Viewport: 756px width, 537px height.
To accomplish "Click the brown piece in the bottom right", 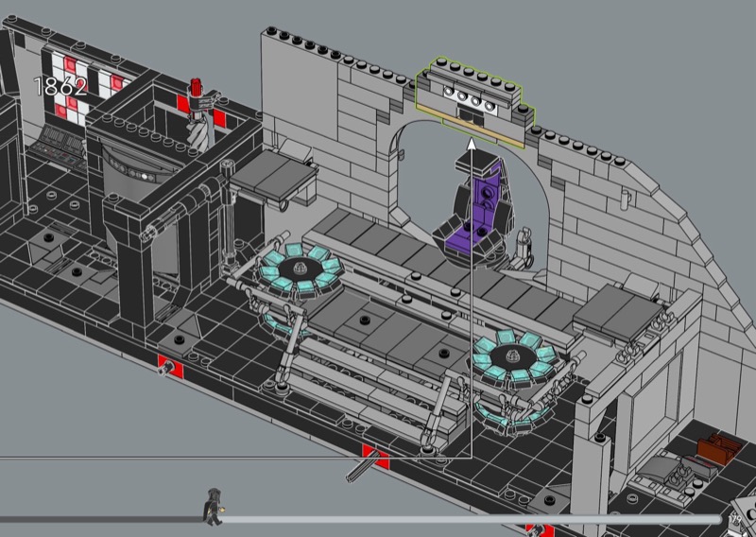I will pyautogui.click(x=715, y=447).
